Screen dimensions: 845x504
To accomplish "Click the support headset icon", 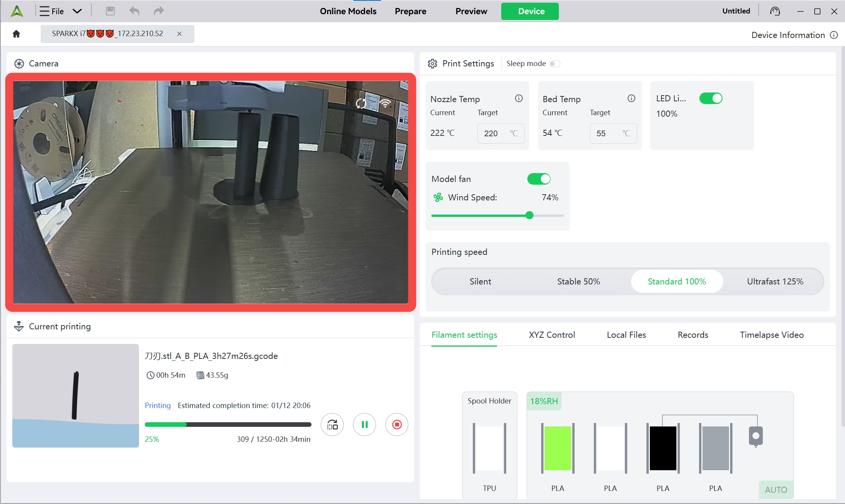I will (x=775, y=11).
